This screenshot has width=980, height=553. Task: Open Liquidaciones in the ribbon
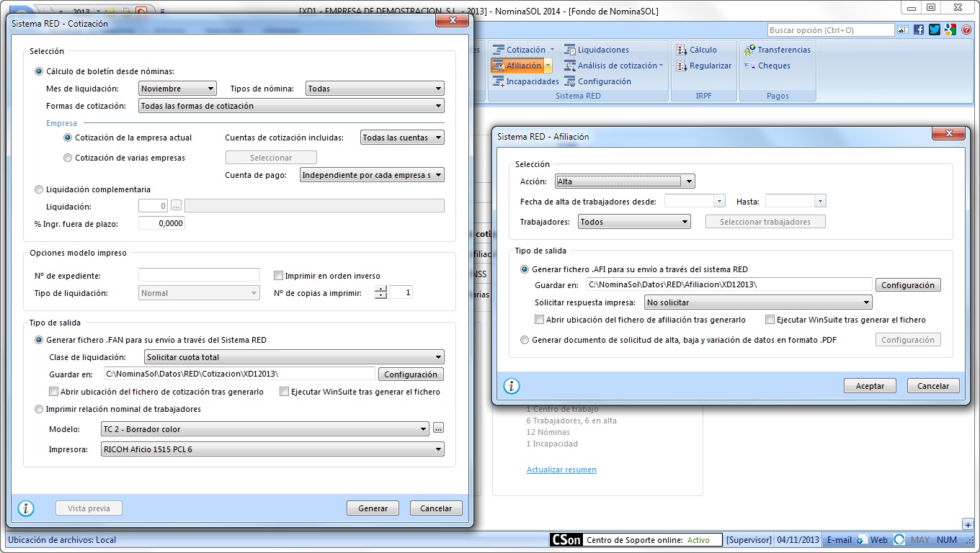tap(597, 50)
